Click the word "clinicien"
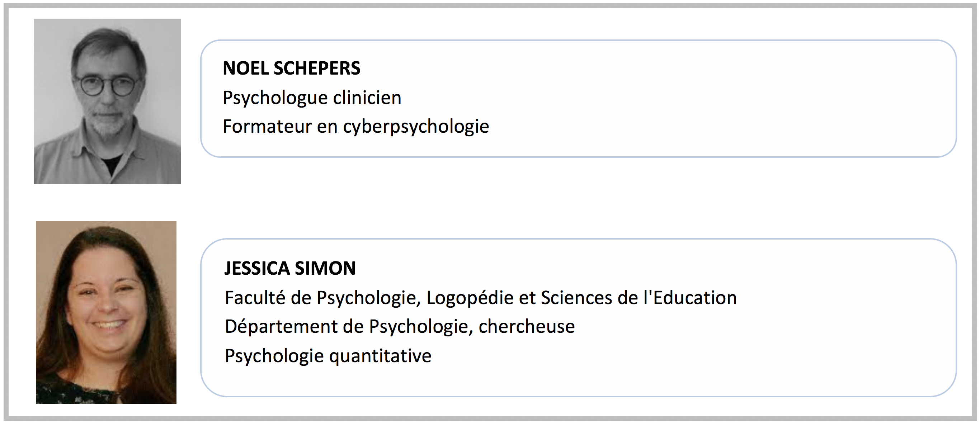The width and height of the screenshot is (980, 426). [367, 98]
